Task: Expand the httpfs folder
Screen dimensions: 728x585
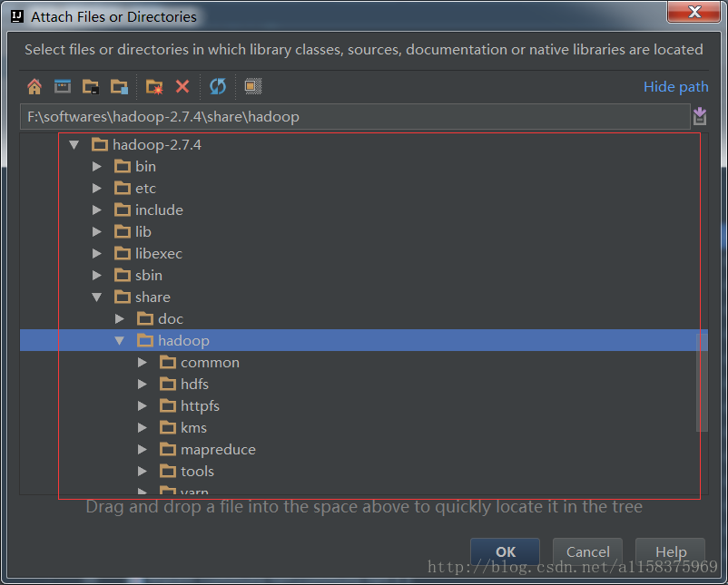Action: click(x=143, y=406)
